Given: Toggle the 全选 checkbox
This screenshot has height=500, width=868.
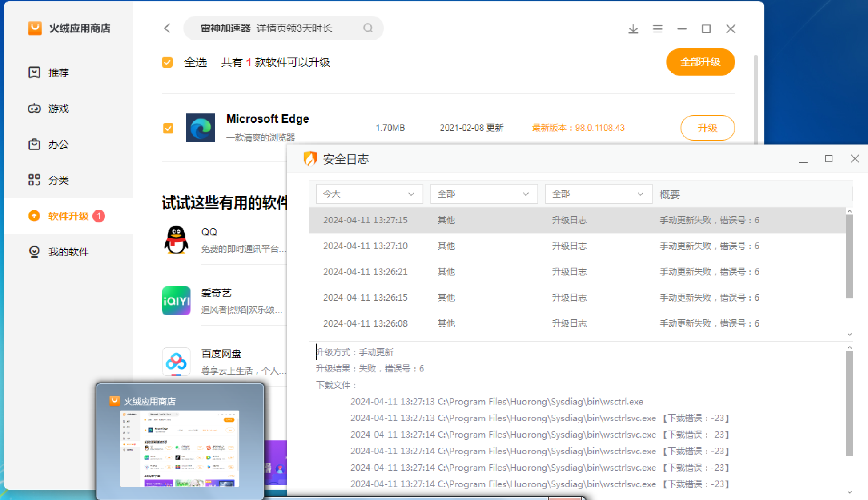Looking at the screenshot, I should click(167, 62).
